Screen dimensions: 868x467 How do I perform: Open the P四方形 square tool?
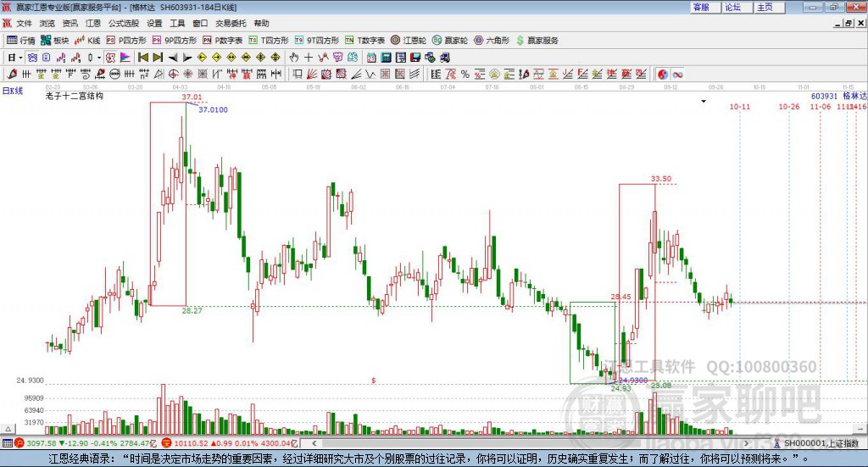point(126,41)
